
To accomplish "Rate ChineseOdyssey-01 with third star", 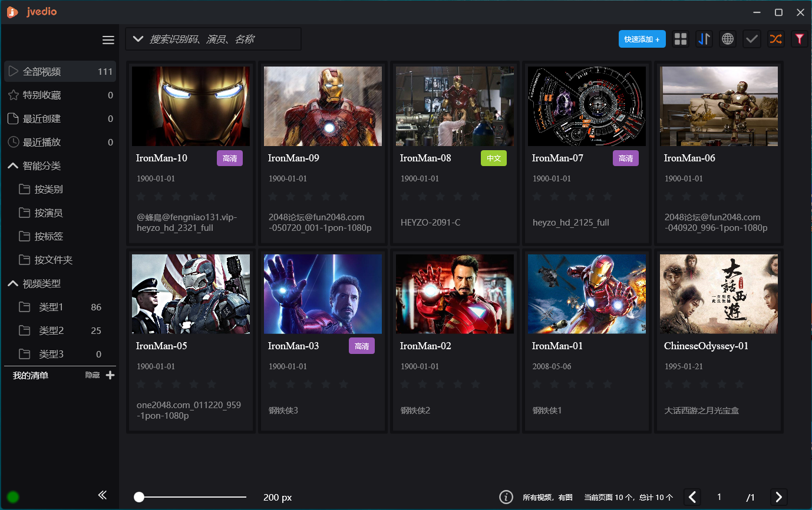I will 704,384.
